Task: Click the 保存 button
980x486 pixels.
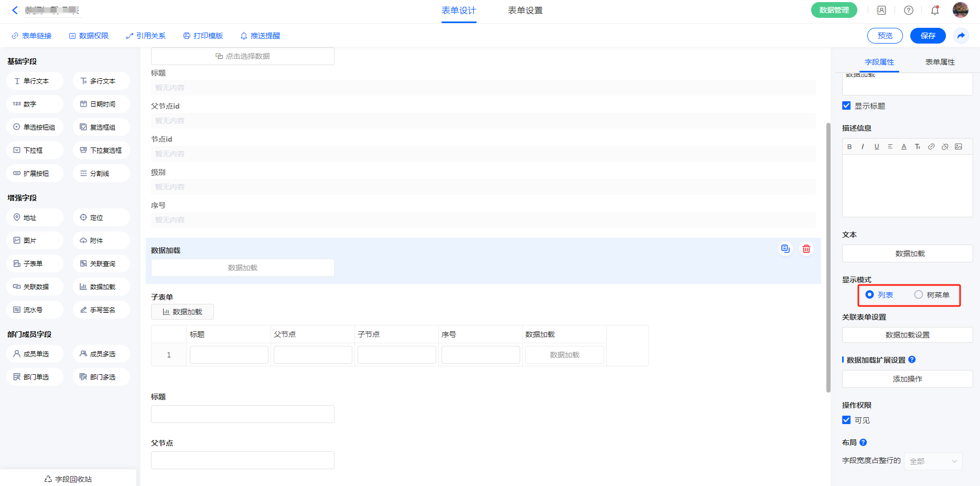Action: coord(928,36)
